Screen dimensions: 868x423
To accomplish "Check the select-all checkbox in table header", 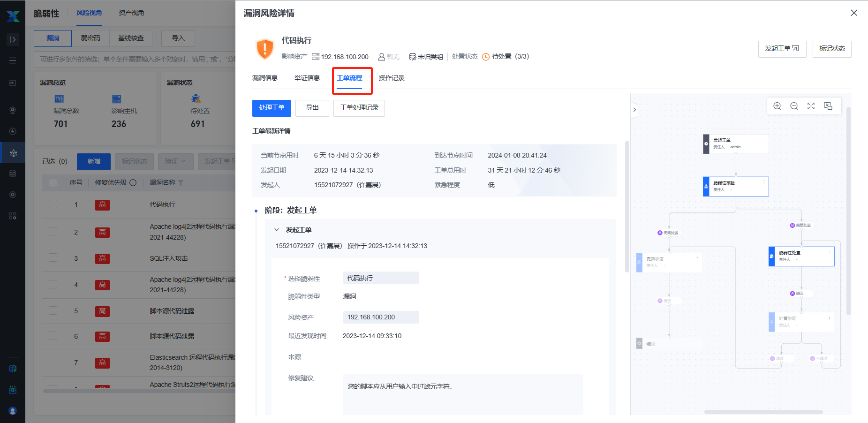I will [x=53, y=183].
